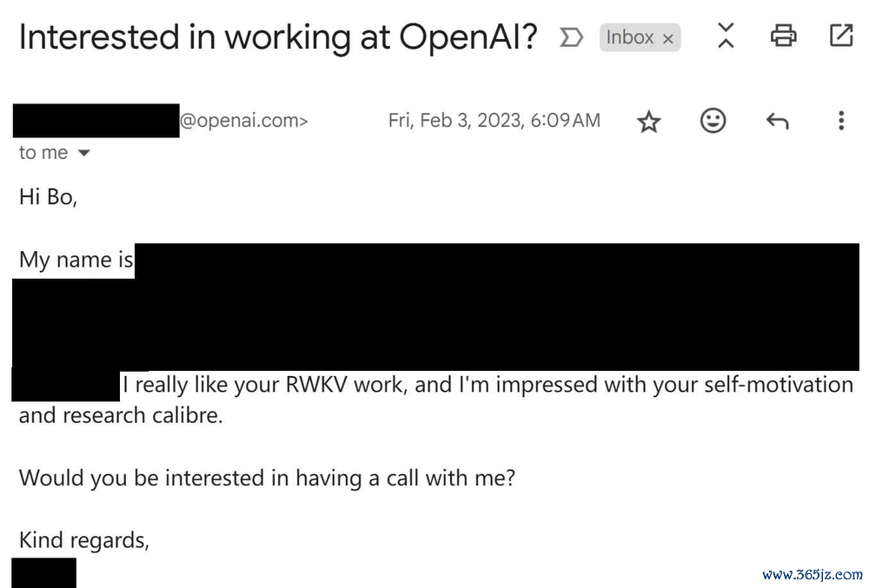Reply using the arrow icon
869x588 pixels.
[777, 122]
